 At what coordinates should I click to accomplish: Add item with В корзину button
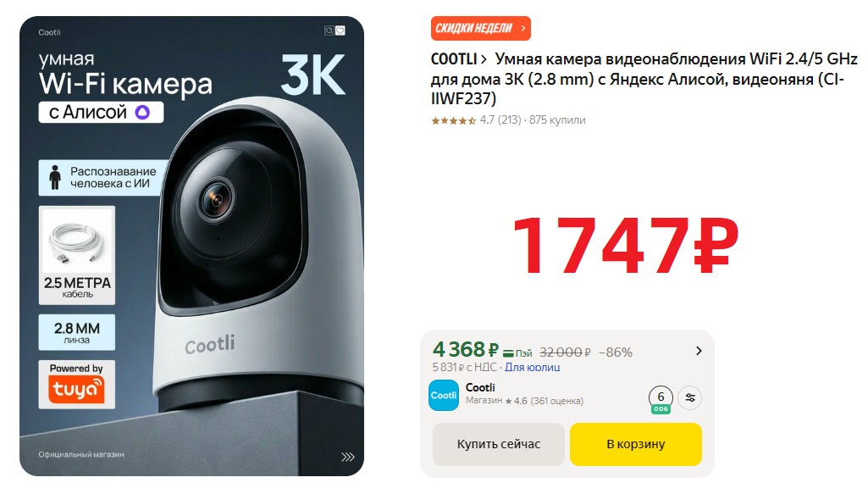(x=635, y=444)
